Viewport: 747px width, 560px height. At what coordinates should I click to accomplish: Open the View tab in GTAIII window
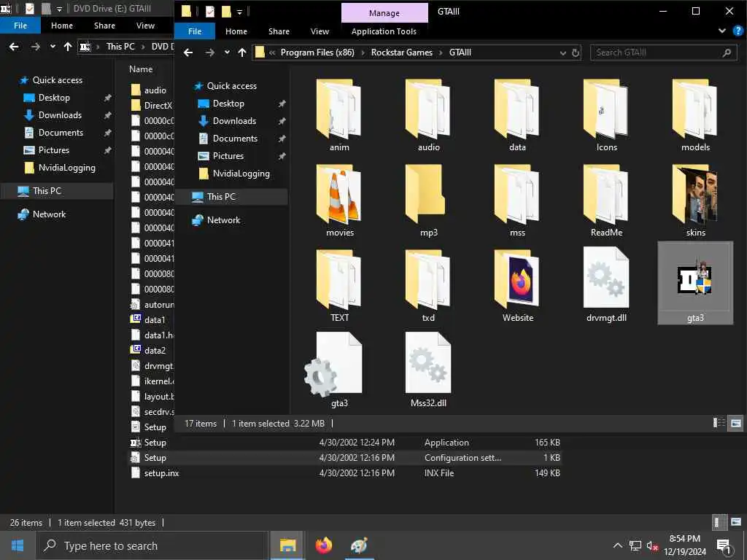320,31
